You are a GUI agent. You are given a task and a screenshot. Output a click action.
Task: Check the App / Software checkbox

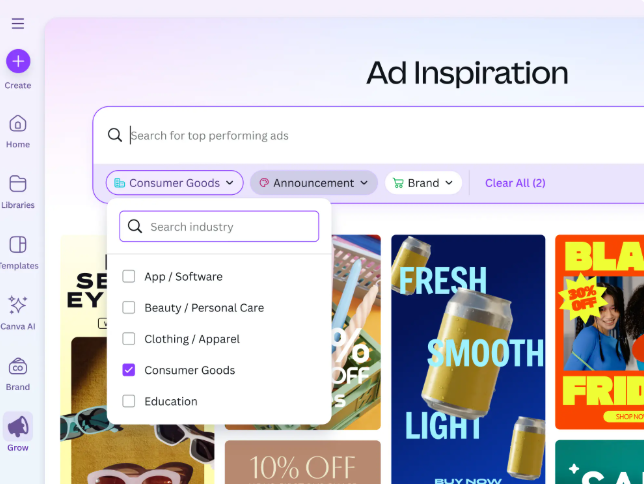[x=129, y=277]
